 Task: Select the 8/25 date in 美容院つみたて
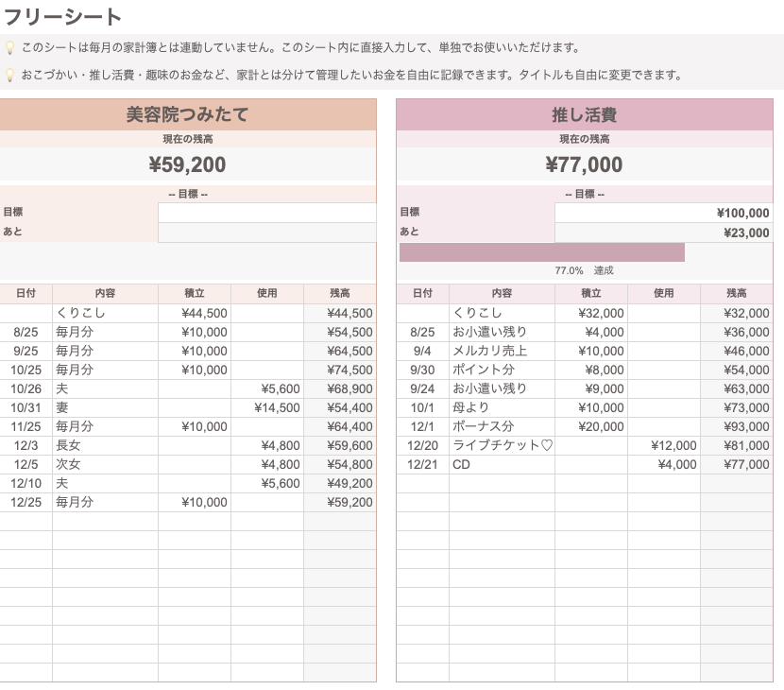coord(26,333)
